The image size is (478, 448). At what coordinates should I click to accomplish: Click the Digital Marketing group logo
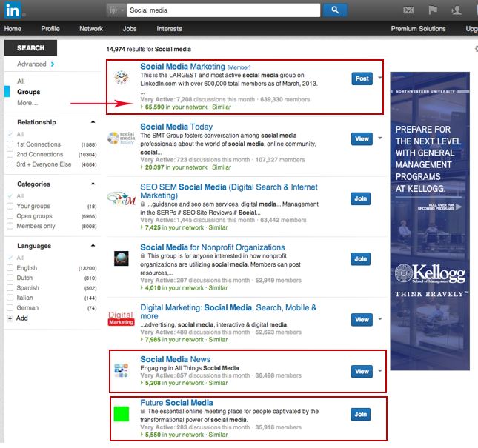[x=121, y=318]
